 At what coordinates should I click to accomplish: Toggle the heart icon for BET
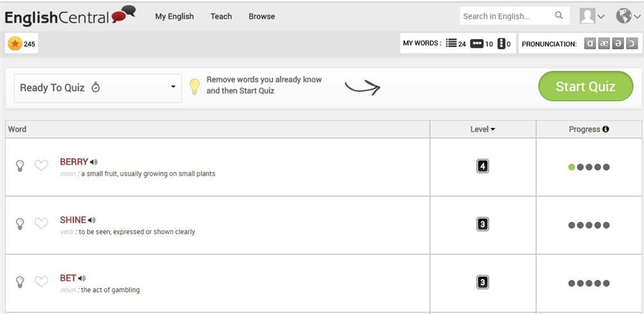point(41,282)
